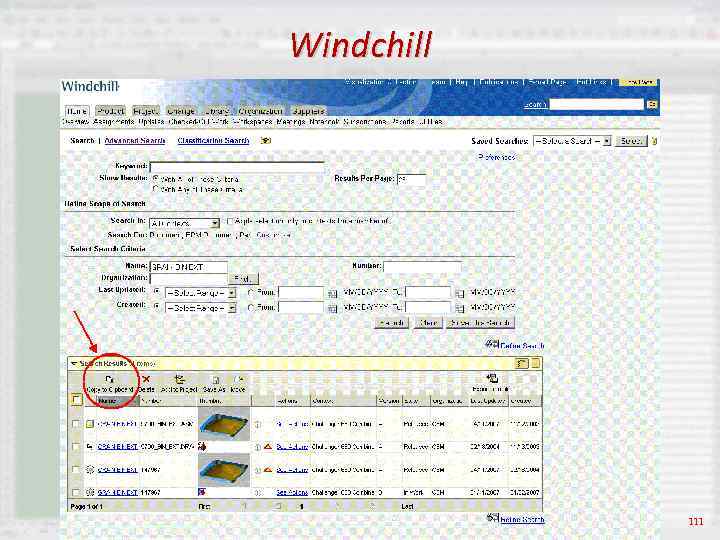Click the Move icon in results toolbar
The height and width of the screenshot is (540, 720).
pos(238,380)
